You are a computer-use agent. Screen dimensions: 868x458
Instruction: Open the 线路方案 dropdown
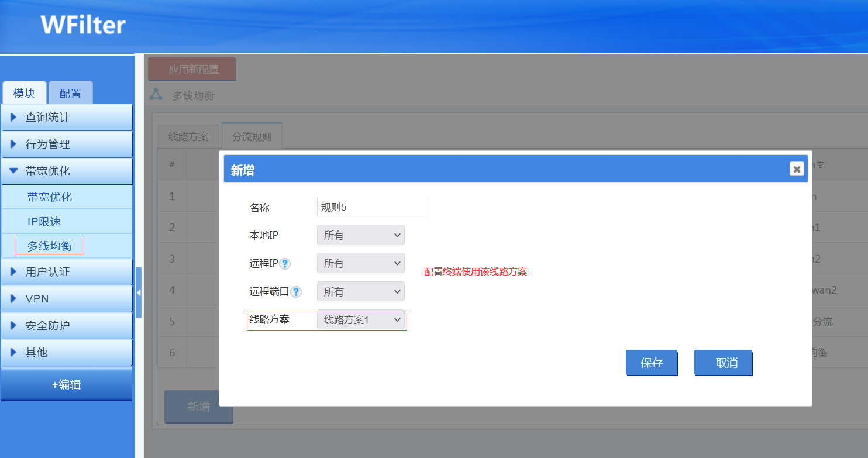360,320
